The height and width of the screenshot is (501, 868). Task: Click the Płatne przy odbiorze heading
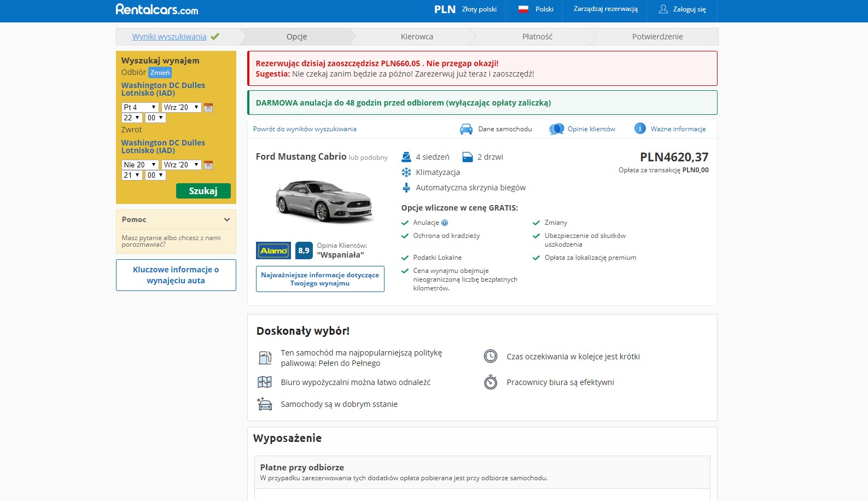tap(302, 468)
